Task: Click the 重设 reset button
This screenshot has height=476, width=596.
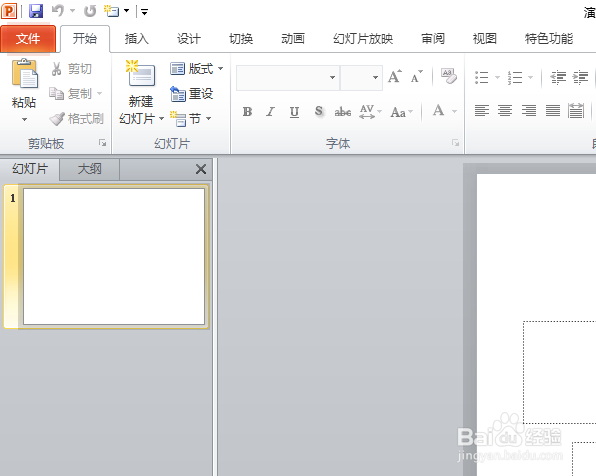Action: tap(192, 94)
